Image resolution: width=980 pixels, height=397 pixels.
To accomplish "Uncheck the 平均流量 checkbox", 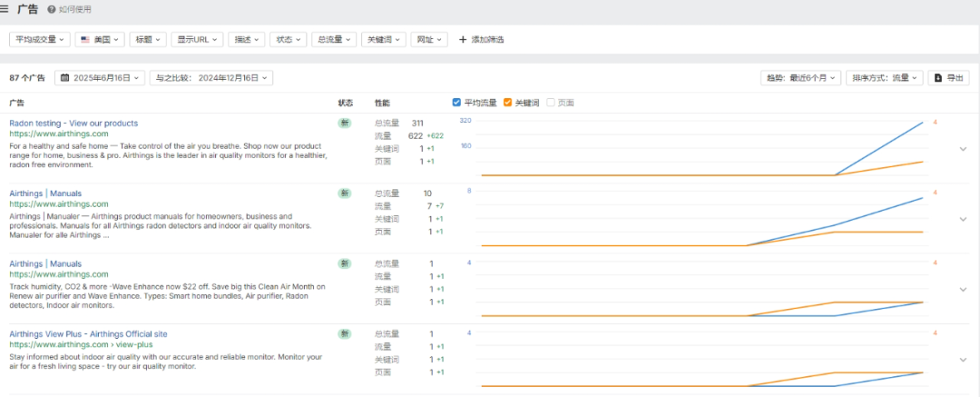I will coord(456,103).
